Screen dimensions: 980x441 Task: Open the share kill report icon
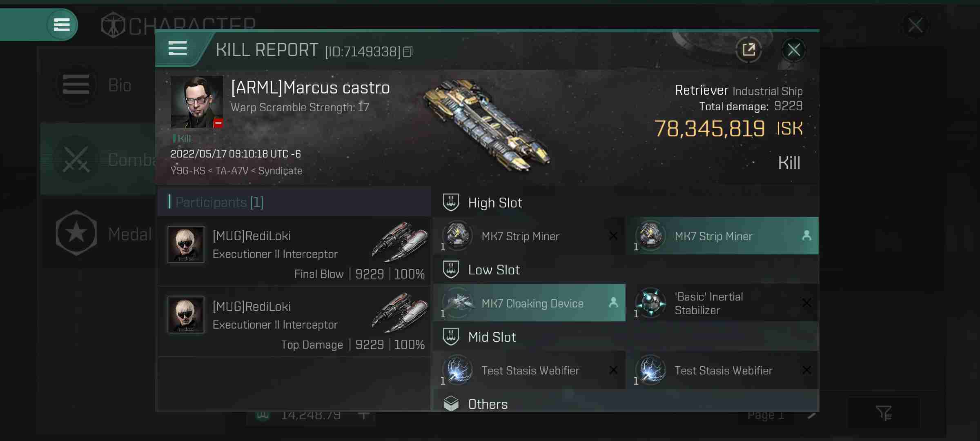[x=748, y=50]
